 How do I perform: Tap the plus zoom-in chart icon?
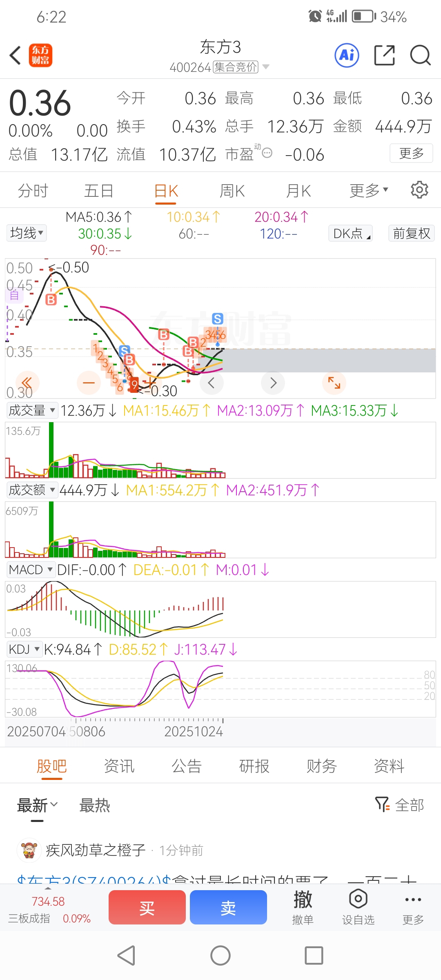click(149, 383)
